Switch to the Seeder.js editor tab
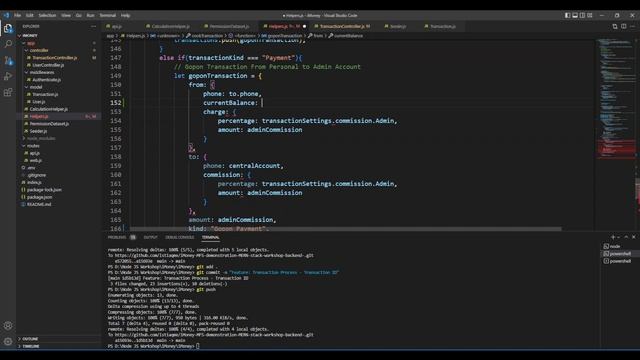The height and width of the screenshot is (360, 640). coord(399,26)
